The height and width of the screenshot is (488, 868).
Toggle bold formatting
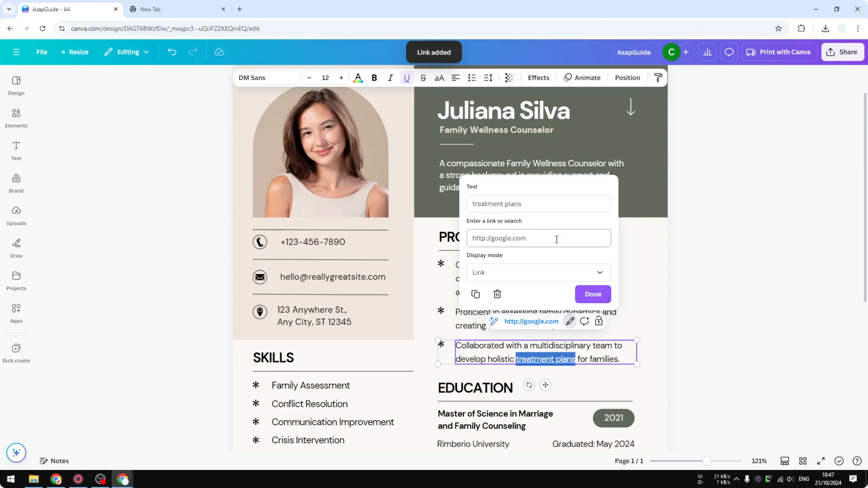[374, 78]
